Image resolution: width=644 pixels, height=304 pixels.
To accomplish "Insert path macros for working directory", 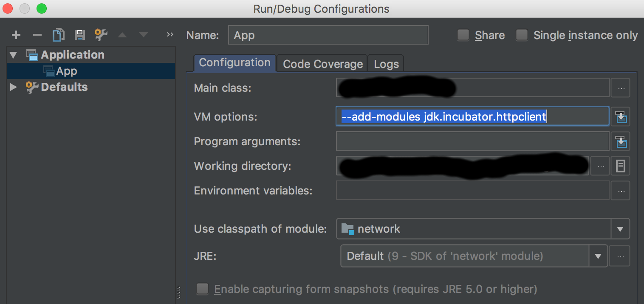I will coord(620,166).
